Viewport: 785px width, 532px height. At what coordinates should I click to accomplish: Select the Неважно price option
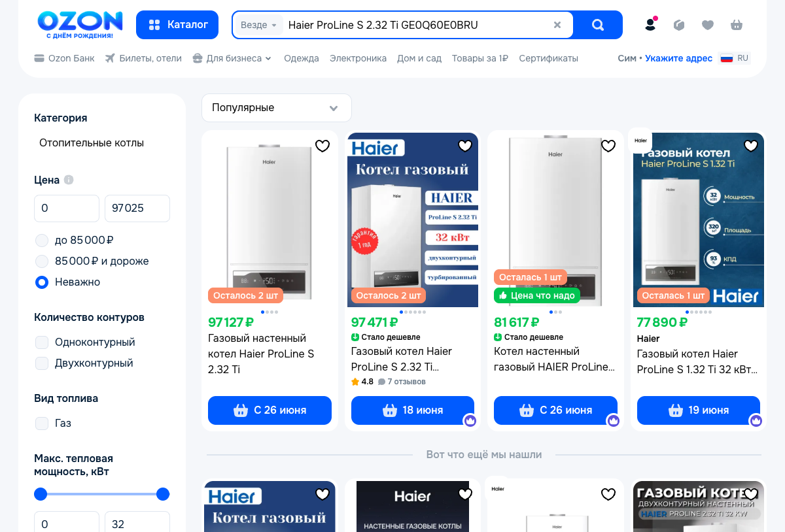(42, 282)
